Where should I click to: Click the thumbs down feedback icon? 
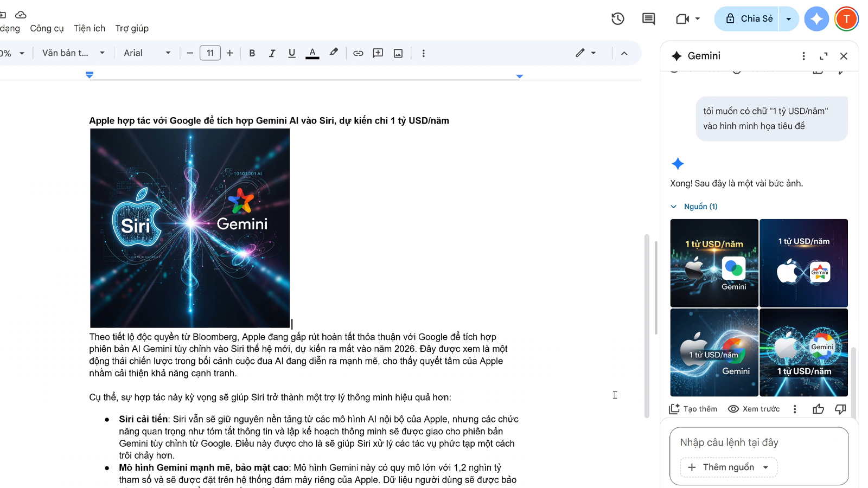click(840, 409)
